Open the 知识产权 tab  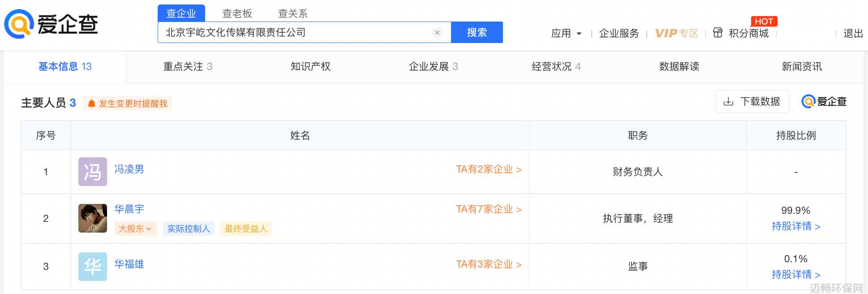click(x=310, y=67)
